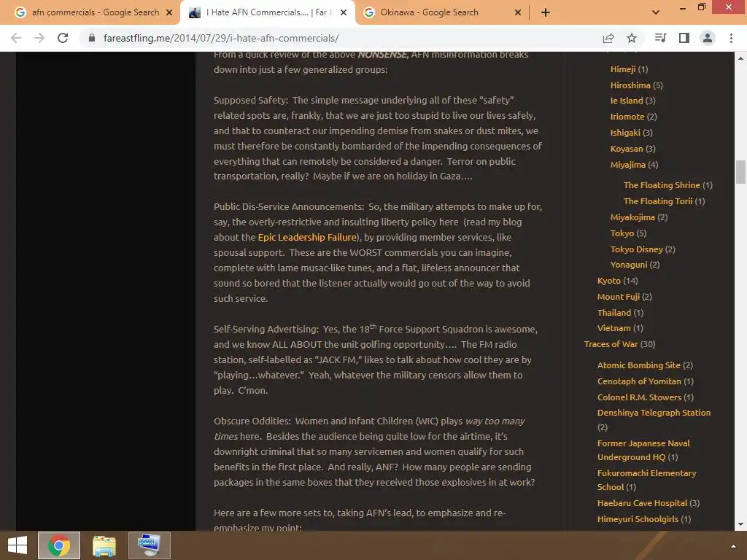Open the Windows Start button
The width and height of the screenshot is (747, 560).
tap(18, 545)
